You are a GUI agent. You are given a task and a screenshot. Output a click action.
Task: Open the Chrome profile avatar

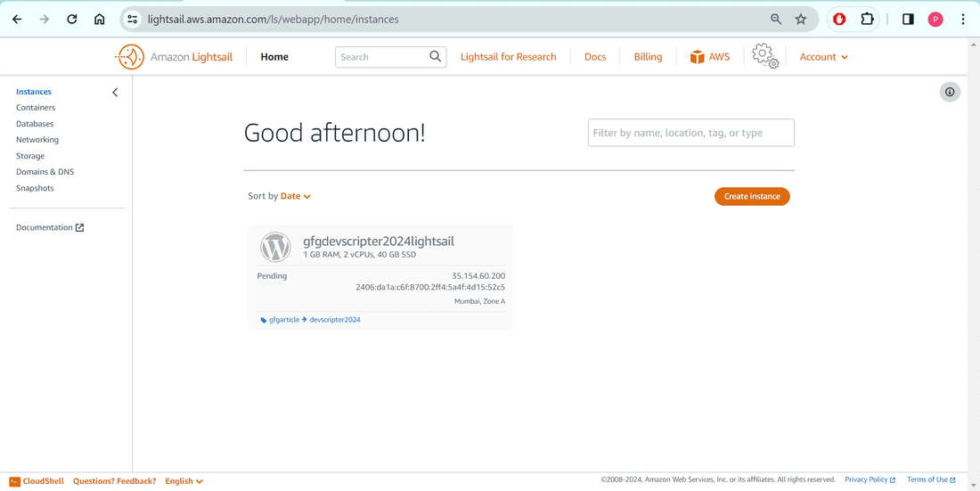[935, 20]
